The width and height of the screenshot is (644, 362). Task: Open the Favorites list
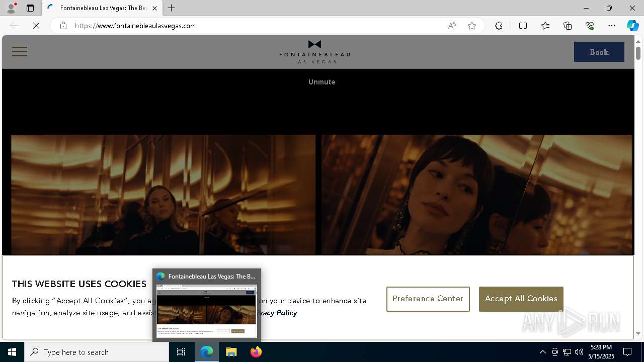tap(545, 26)
